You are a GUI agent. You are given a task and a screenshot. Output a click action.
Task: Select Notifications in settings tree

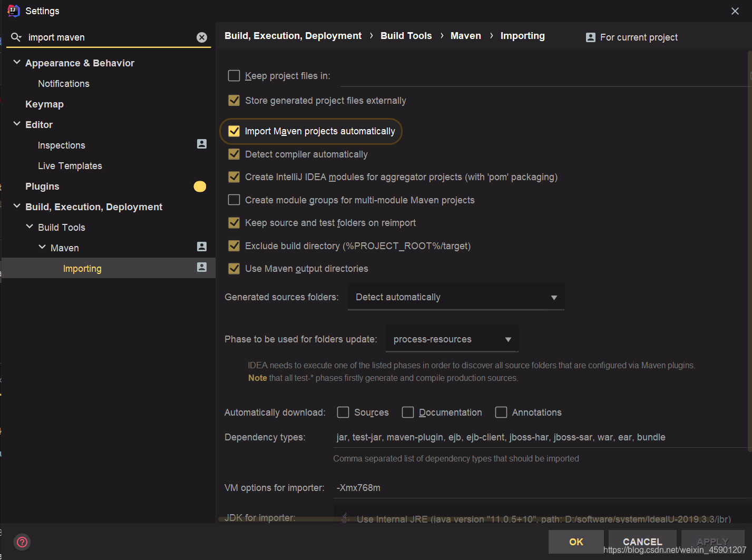pyautogui.click(x=64, y=84)
